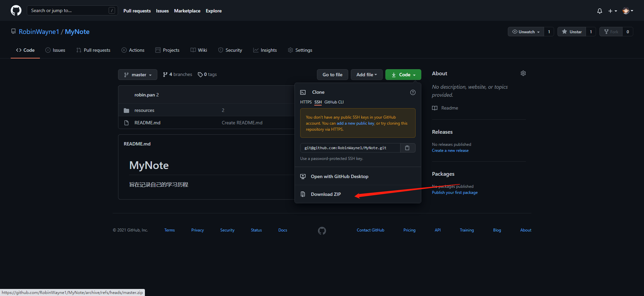The image size is (644, 296).
Task: Toggle the green Code dropdown button
Action: point(403,75)
